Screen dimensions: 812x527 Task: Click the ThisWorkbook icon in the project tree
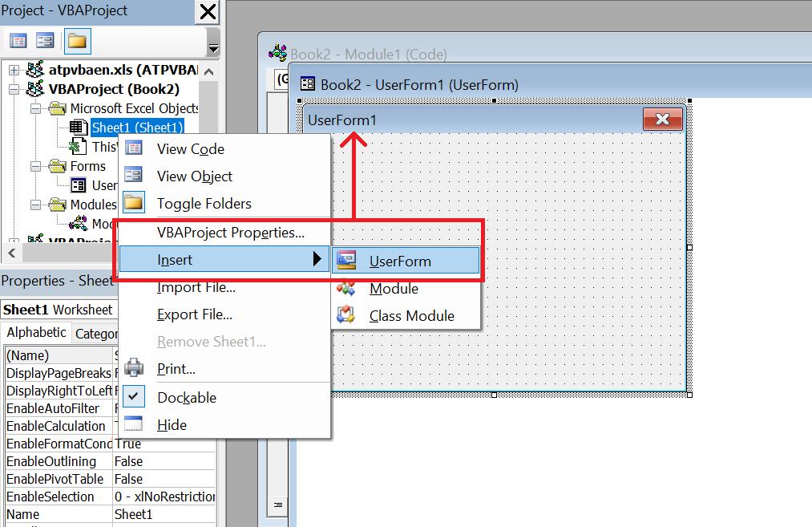[x=80, y=146]
